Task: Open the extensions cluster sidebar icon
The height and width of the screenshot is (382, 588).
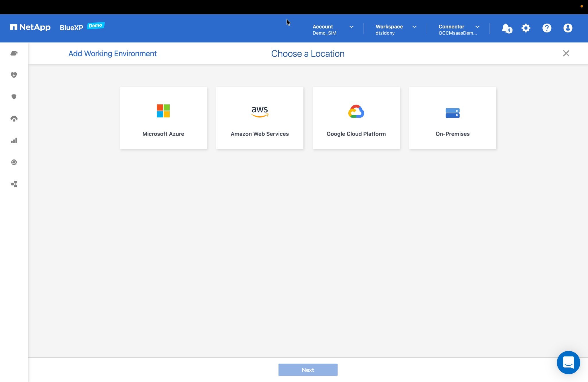Action: click(x=14, y=184)
